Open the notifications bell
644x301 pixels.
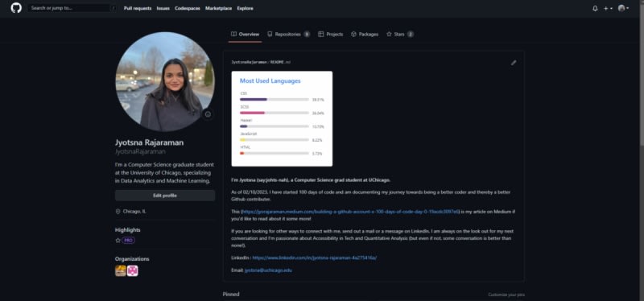[595, 8]
